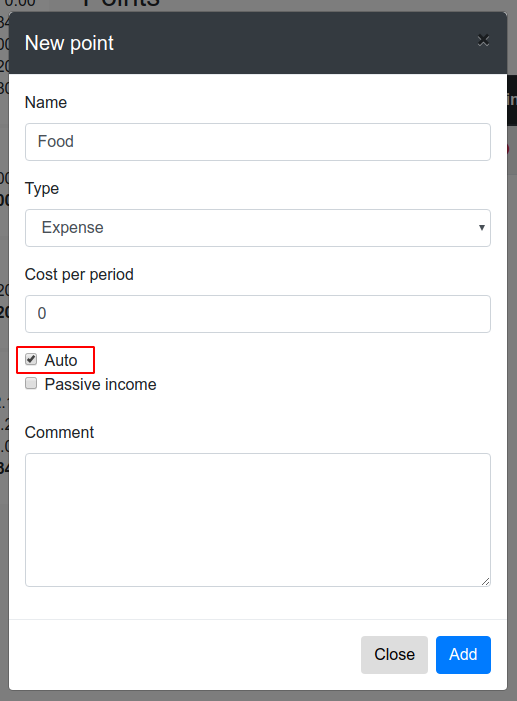Toggle Passive income via its label text

coord(101,384)
